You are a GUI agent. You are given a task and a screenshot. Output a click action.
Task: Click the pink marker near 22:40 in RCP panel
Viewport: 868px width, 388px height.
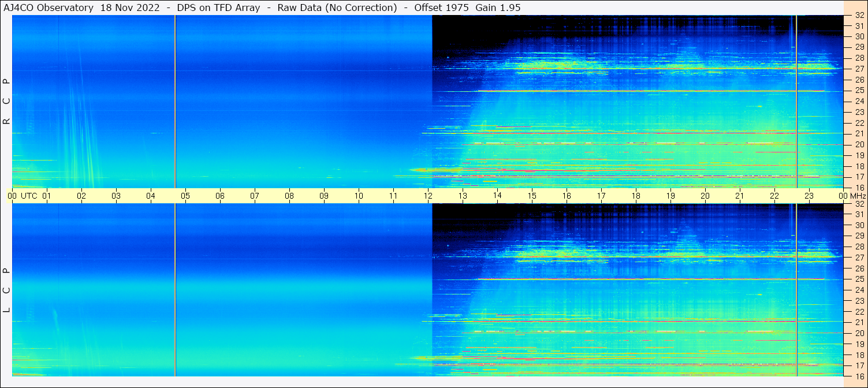tap(796, 102)
